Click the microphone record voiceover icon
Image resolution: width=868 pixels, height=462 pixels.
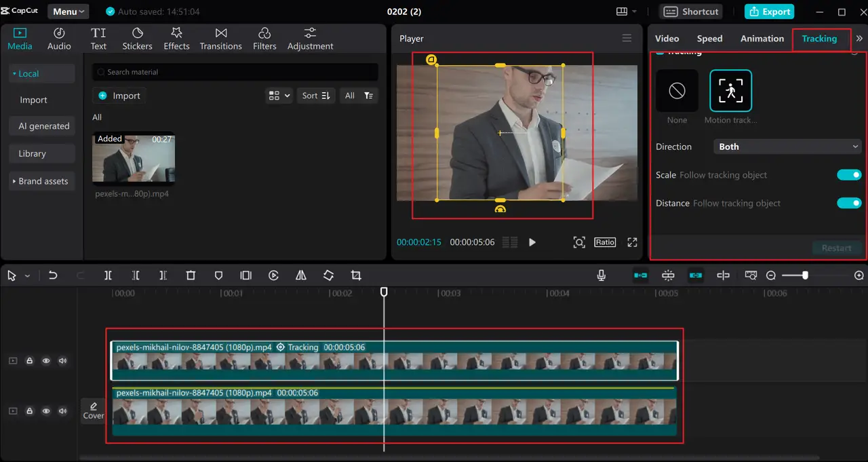click(601, 275)
